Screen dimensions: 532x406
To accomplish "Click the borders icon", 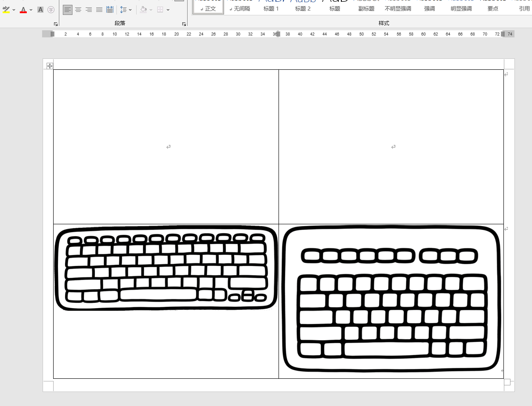I will click(160, 10).
